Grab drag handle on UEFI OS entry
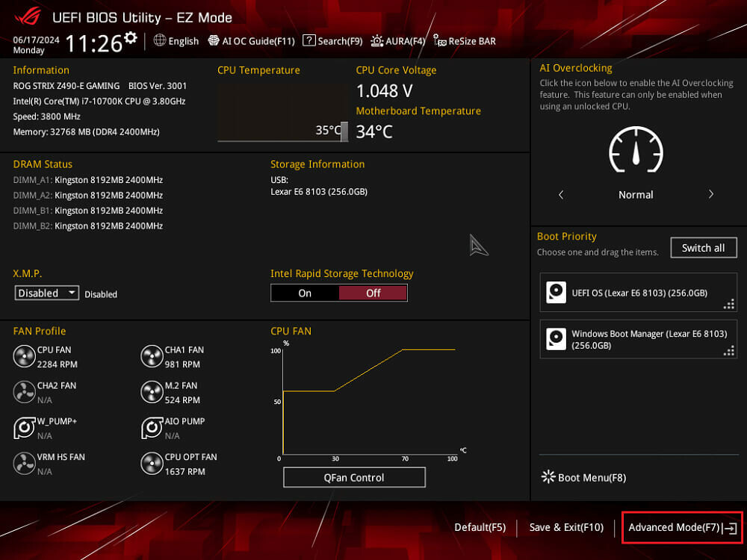Viewport: 747px width, 560px height. click(729, 304)
